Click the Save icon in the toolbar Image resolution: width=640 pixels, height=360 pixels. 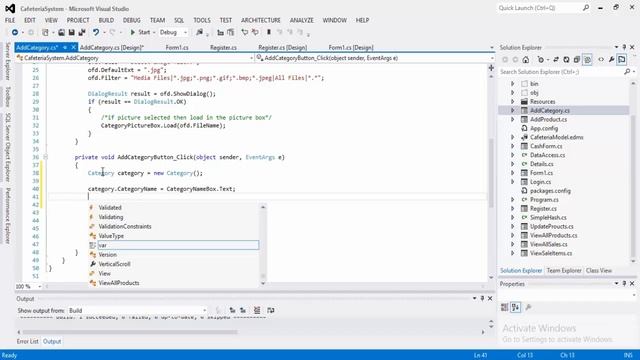[x=71, y=32]
